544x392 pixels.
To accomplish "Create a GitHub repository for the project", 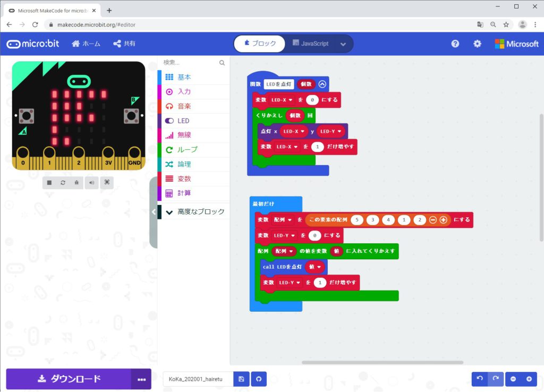I will click(x=259, y=379).
